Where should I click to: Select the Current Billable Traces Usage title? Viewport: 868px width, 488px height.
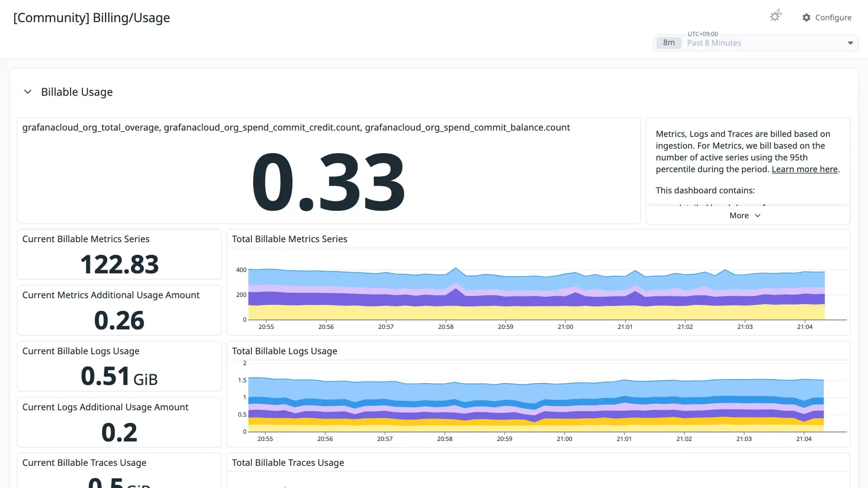85,463
